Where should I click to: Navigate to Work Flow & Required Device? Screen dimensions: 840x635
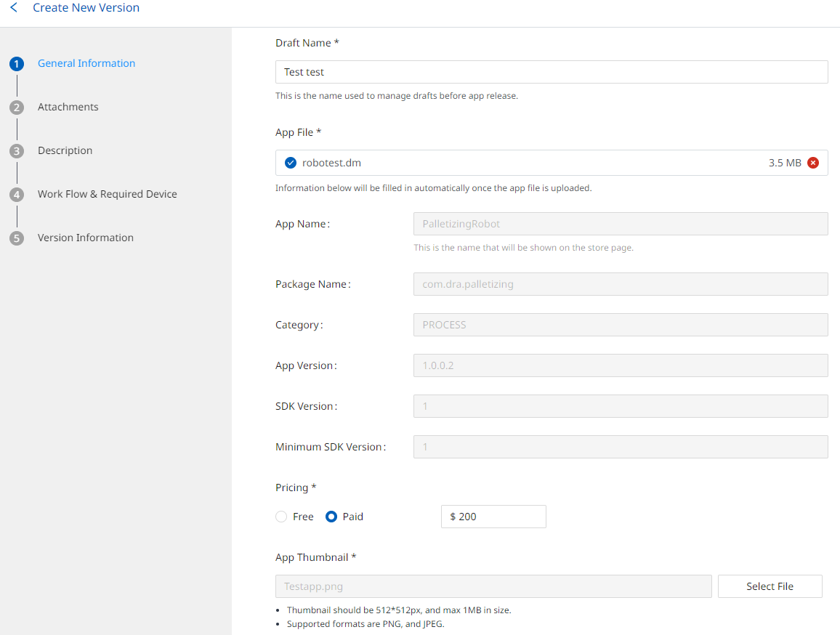click(x=108, y=194)
